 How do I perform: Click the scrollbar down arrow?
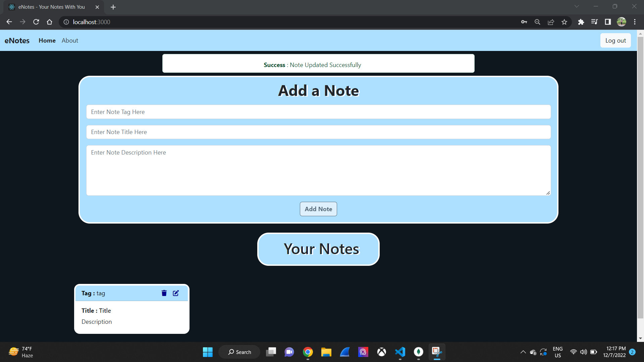coord(640,338)
